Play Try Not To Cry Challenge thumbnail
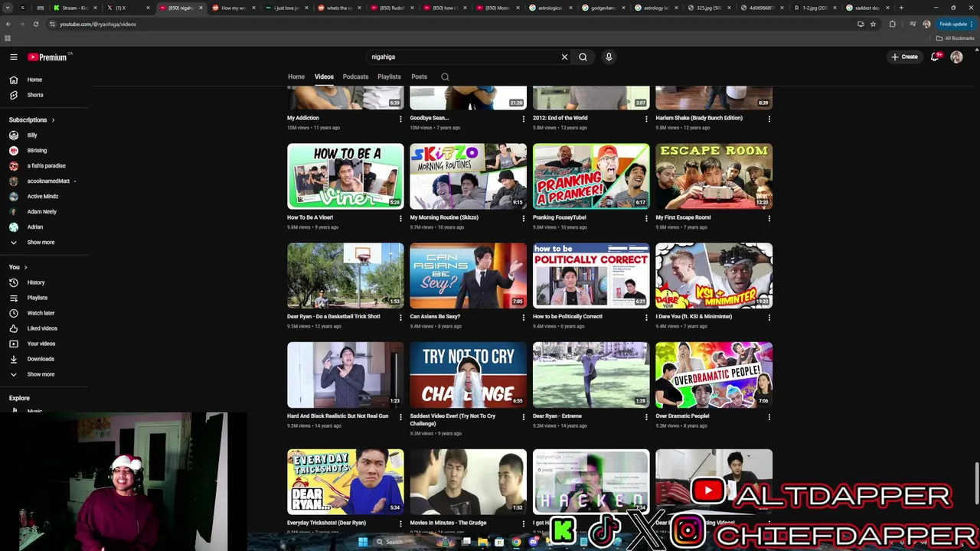Image resolution: width=980 pixels, height=551 pixels. pyautogui.click(x=469, y=375)
